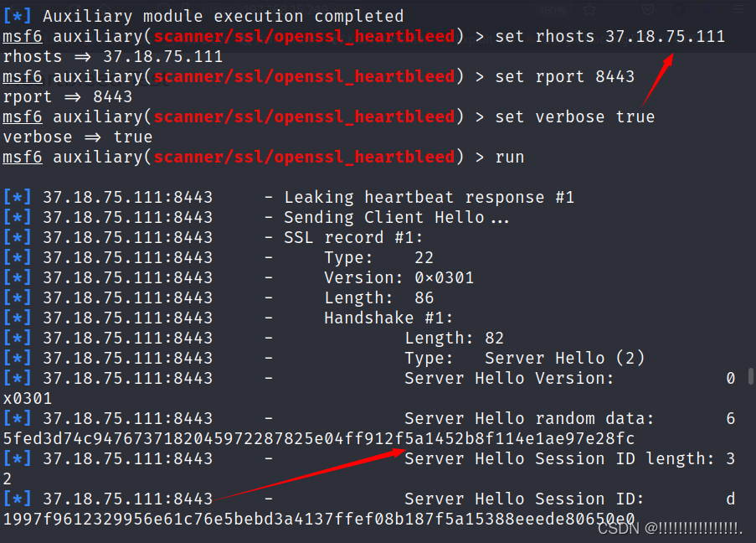Click the 'Server Hello Session ID:' label
This screenshot has height=543, width=756.
point(524,499)
